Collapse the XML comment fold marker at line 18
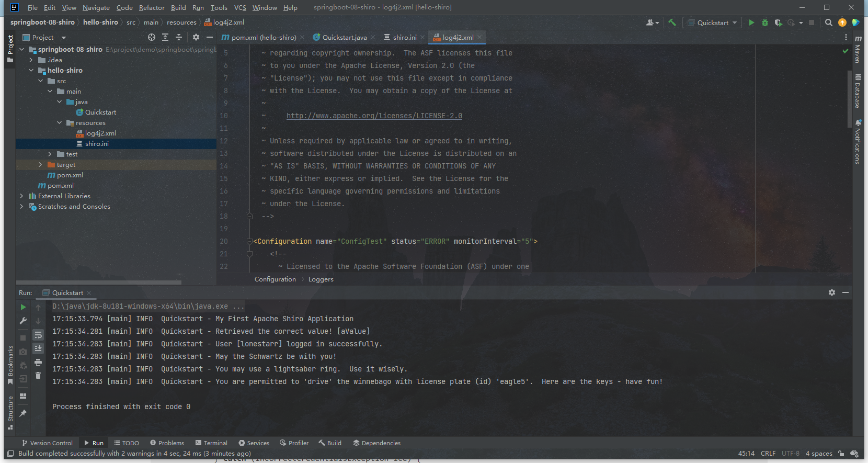The height and width of the screenshot is (463, 868). pyautogui.click(x=250, y=216)
